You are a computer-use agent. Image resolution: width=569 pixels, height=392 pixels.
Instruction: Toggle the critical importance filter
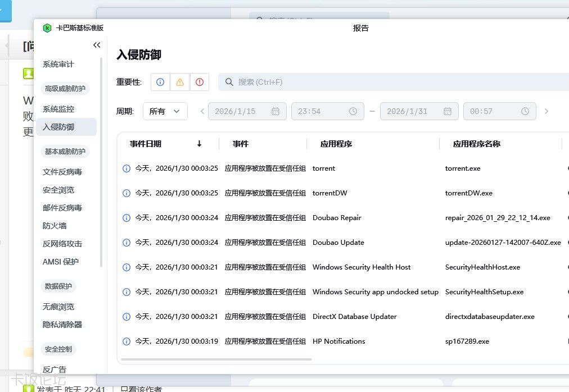point(200,82)
